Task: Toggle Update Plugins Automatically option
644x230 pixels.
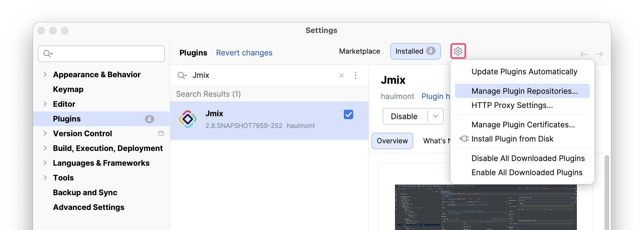Action: pos(524,72)
